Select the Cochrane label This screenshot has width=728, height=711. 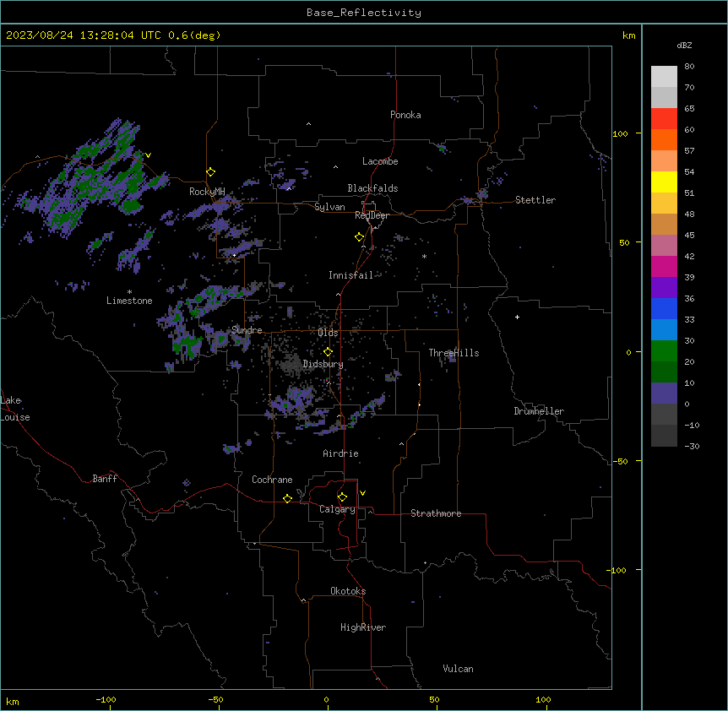pyautogui.click(x=272, y=480)
